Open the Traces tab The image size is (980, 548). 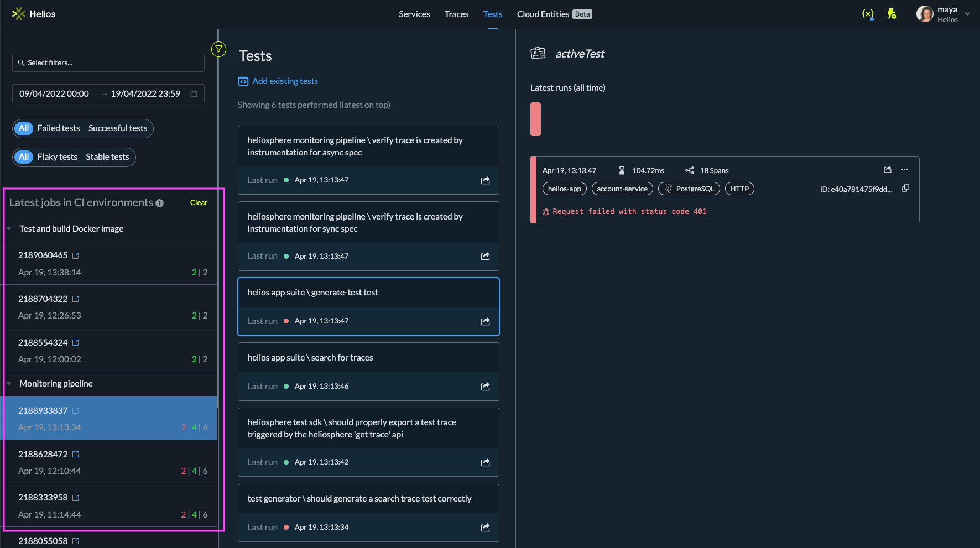click(456, 14)
